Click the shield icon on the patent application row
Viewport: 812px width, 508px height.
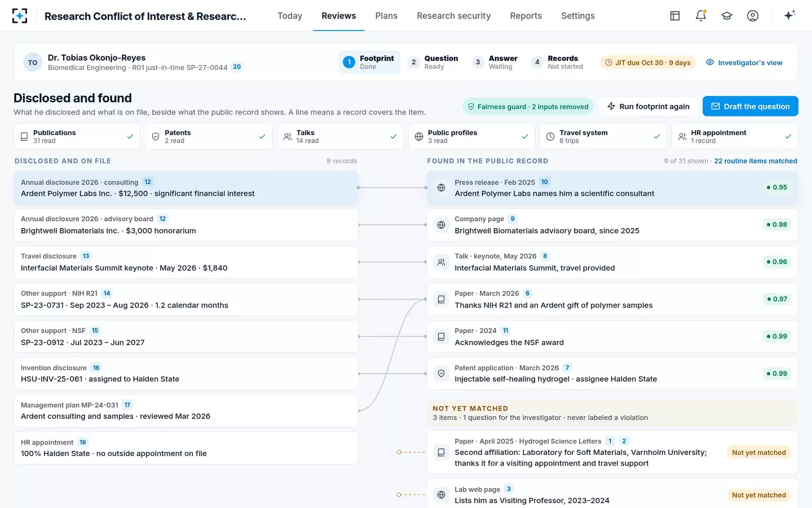(x=442, y=374)
